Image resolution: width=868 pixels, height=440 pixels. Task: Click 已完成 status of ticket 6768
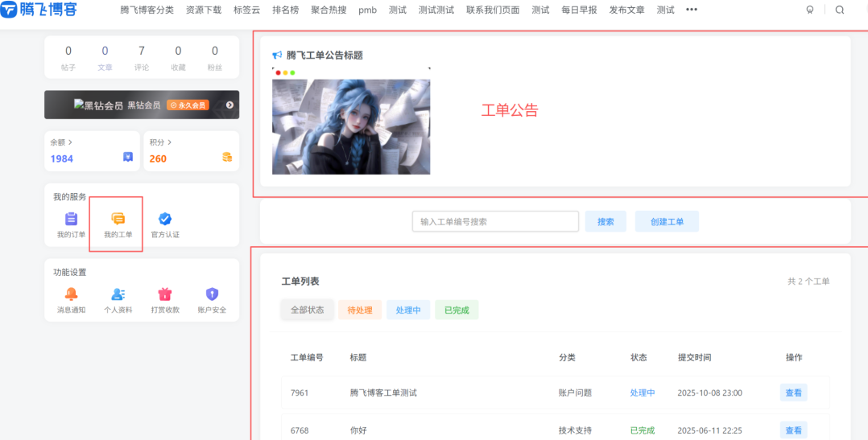pos(643,430)
